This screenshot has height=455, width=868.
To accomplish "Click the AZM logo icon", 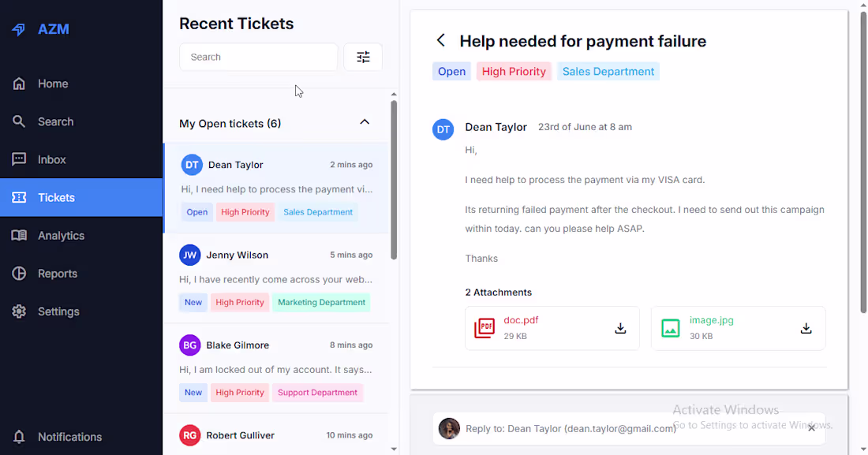I will pyautogui.click(x=19, y=29).
